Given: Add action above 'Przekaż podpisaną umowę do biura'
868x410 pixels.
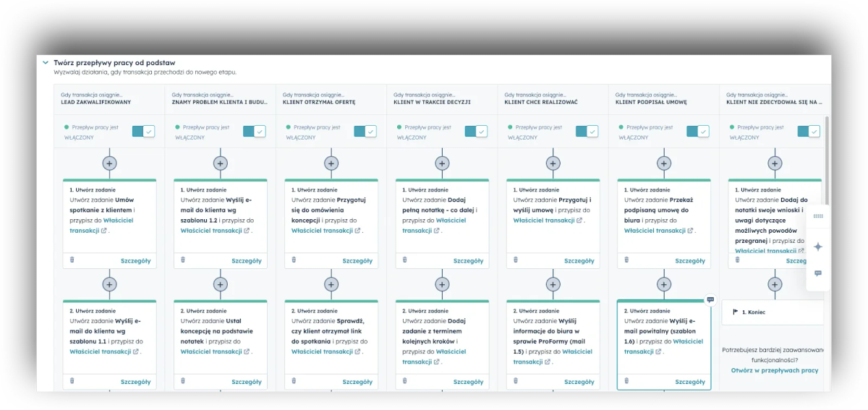Looking at the screenshot, I should coord(663,163).
